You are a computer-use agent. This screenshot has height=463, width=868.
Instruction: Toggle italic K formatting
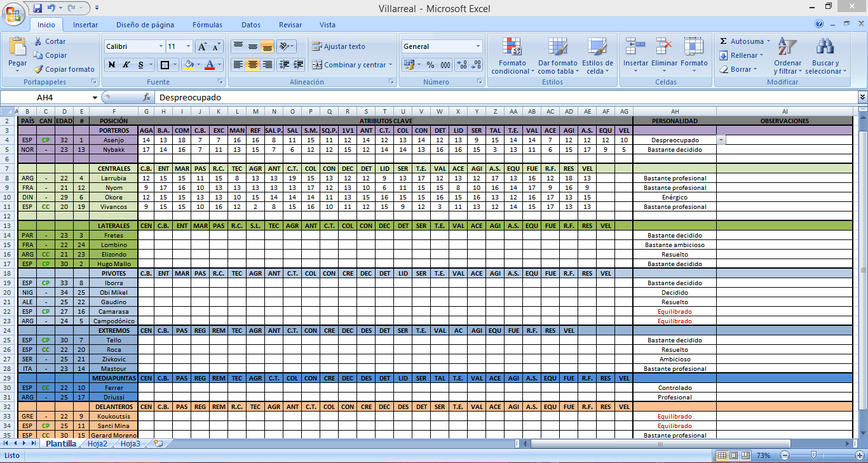point(126,64)
